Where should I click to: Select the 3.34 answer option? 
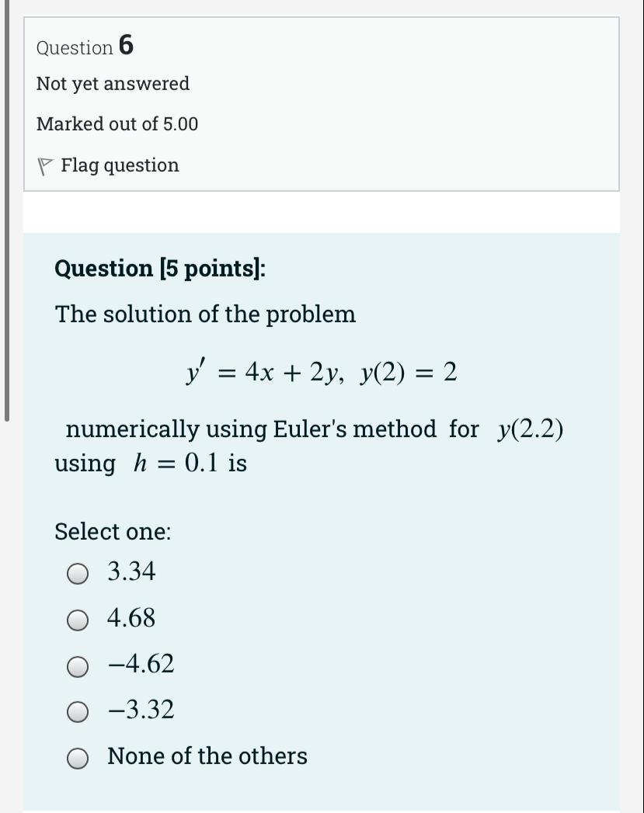click(x=78, y=572)
